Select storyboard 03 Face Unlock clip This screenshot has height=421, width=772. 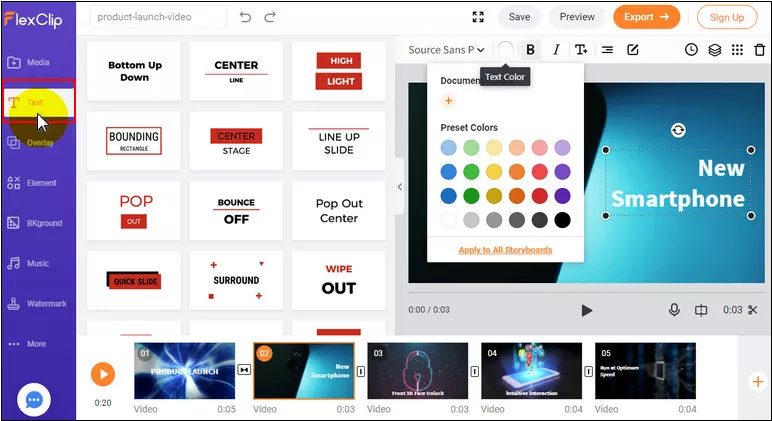[x=418, y=371]
